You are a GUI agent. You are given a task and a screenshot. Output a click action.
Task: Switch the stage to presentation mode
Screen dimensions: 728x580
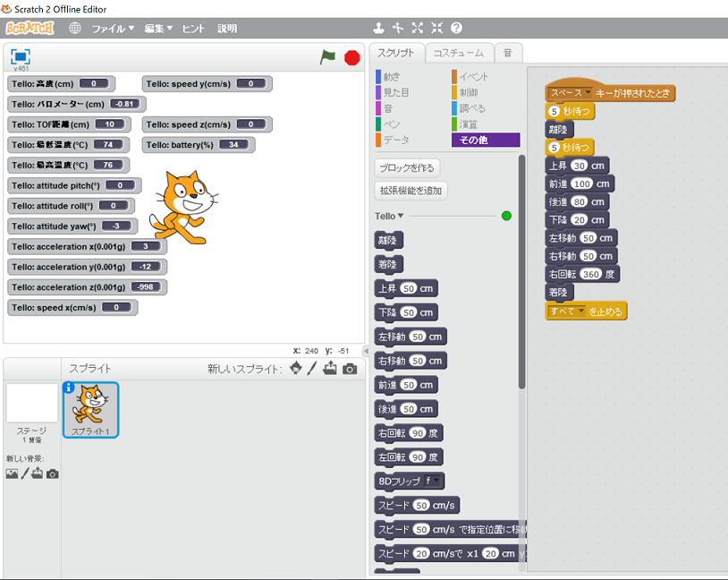coord(21,56)
